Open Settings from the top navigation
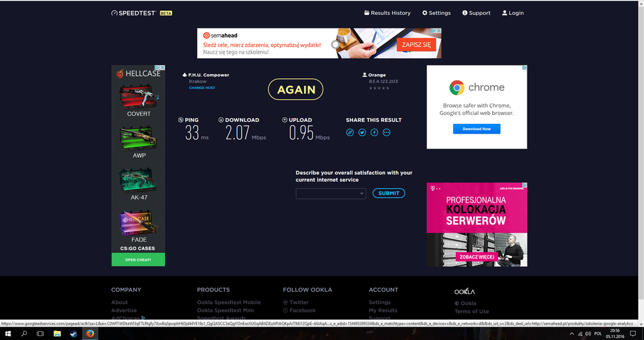The image size is (644, 340). coord(436,13)
